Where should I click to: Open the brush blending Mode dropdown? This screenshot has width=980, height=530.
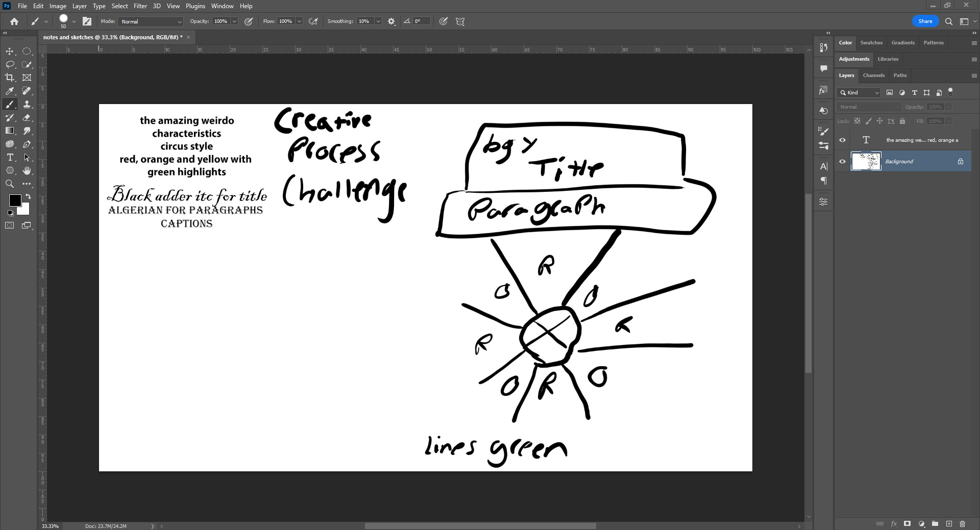[150, 21]
